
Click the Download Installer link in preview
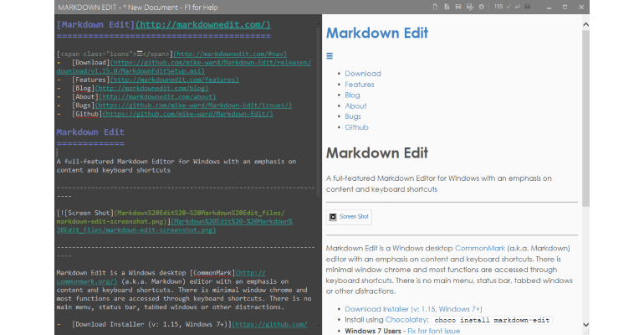378,309
